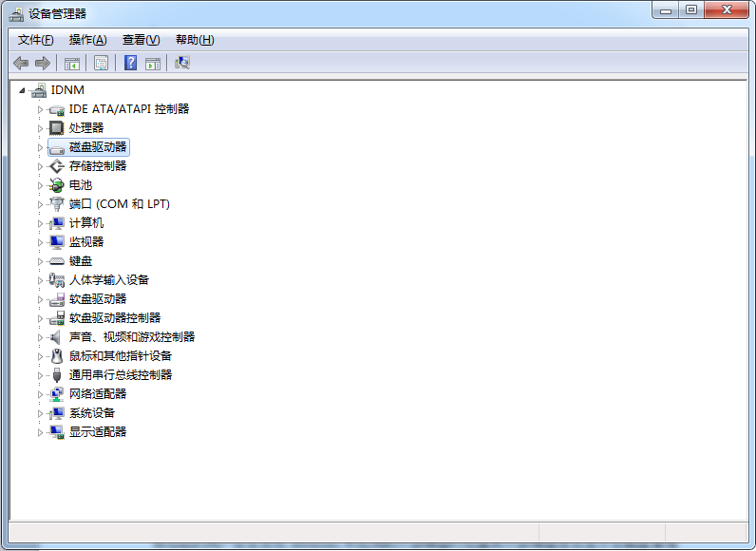Toggle the show/hide action pane icon
This screenshot has height=551, width=756.
pos(153,63)
